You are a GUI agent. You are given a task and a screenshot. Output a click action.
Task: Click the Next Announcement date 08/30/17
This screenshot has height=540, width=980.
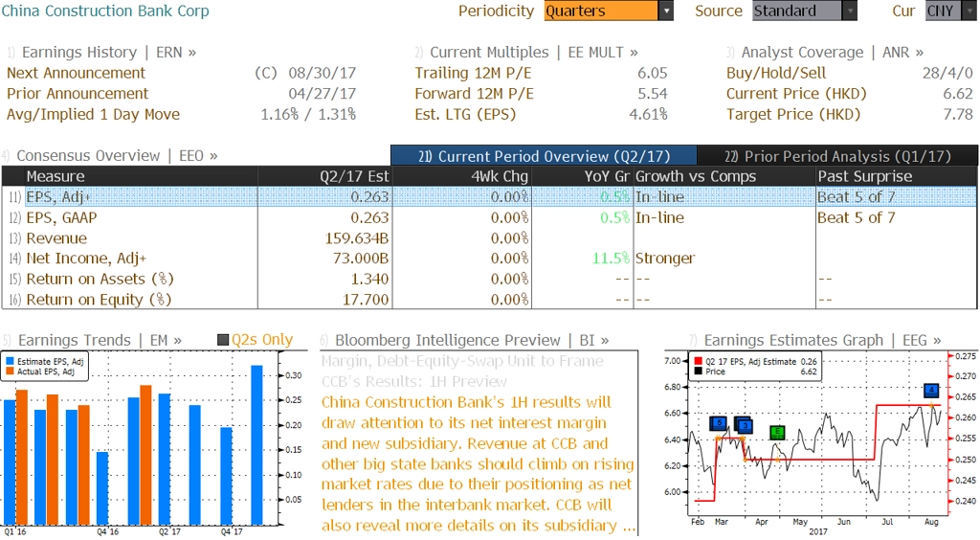point(322,73)
